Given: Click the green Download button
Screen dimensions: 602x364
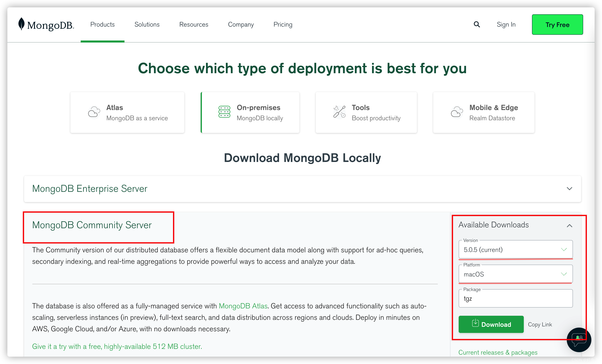Looking at the screenshot, I should point(491,324).
